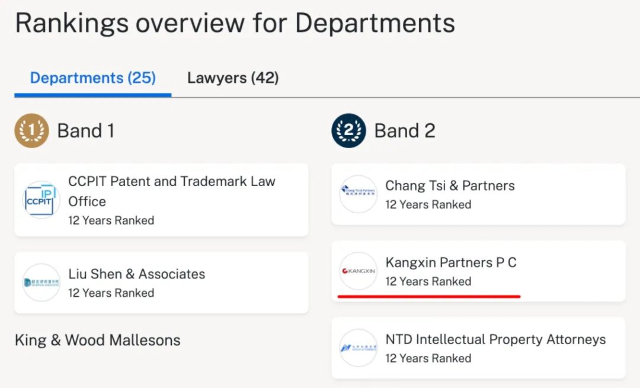Open the Liu Shen & Associates listing
Image resolution: width=640 pixels, height=388 pixels.
click(161, 282)
